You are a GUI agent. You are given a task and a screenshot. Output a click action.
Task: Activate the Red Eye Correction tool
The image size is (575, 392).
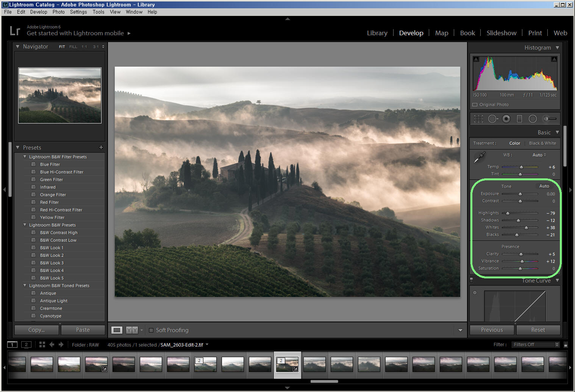[506, 119]
